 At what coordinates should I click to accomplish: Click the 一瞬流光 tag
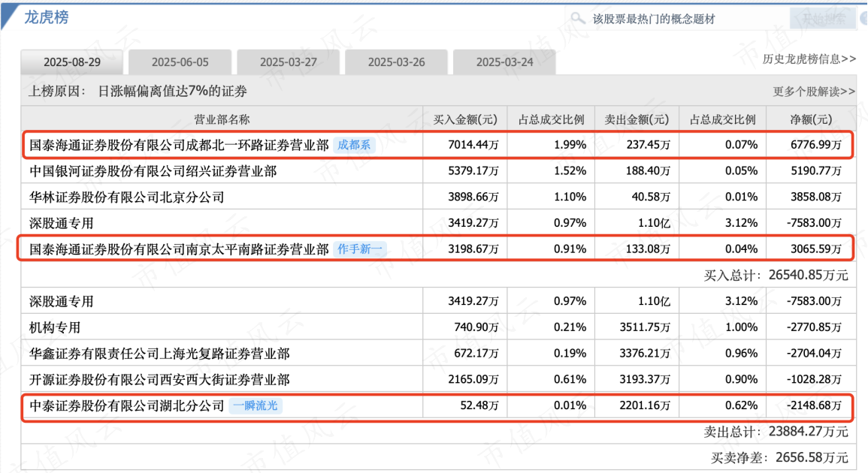point(256,405)
